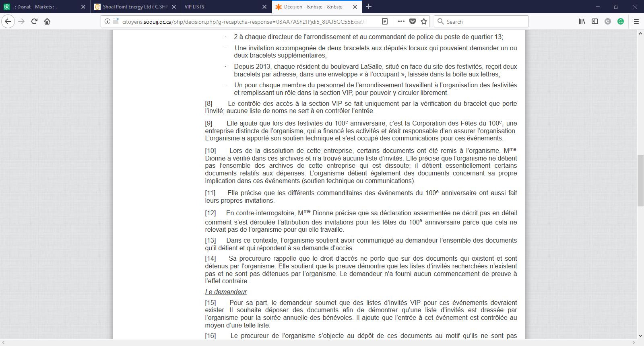The height and width of the screenshot is (346, 644).
Task: Save page to Pocket
Action: click(x=413, y=21)
